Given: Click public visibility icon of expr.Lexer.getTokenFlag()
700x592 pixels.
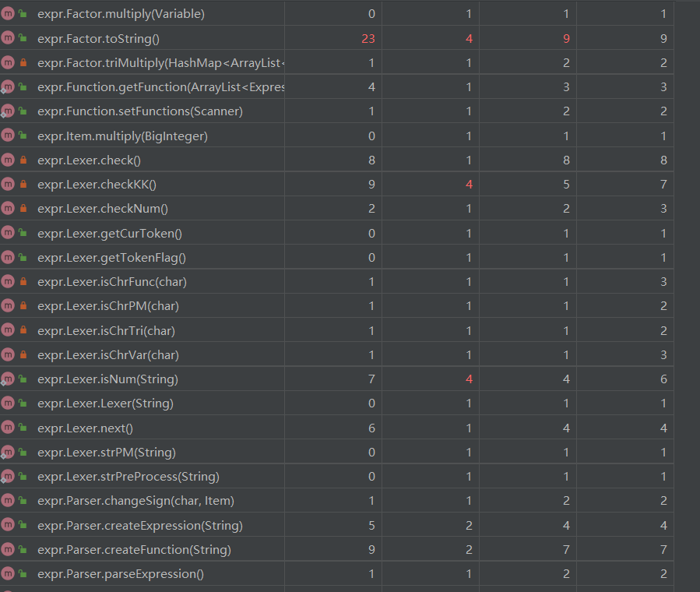Looking at the screenshot, I should [23, 257].
